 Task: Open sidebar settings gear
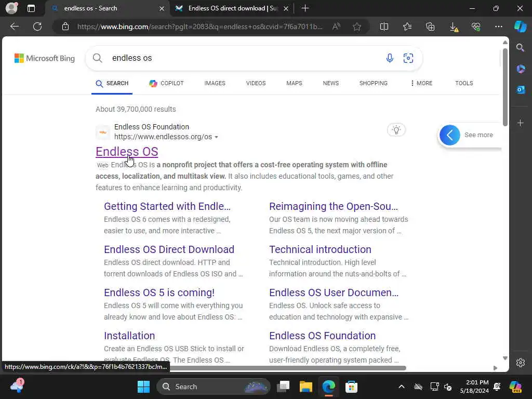(x=521, y=363)
